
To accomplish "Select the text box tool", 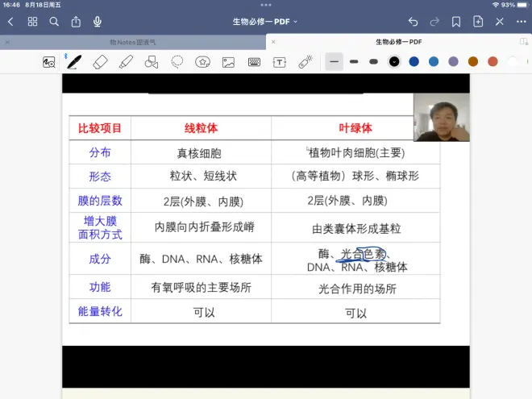I will point(280,61).
